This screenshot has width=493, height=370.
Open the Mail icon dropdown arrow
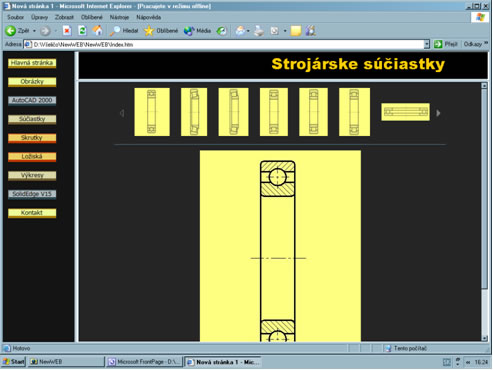click(x=248, y=31)
